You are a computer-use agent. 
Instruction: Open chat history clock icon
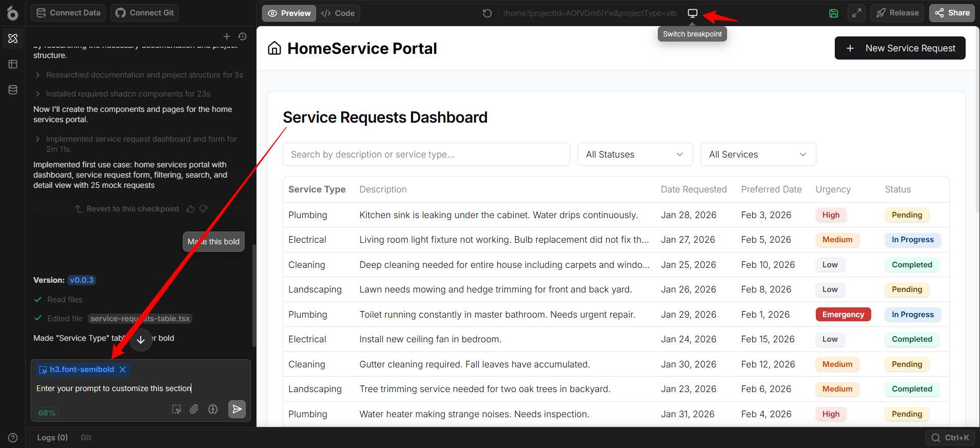click(243, 36)
